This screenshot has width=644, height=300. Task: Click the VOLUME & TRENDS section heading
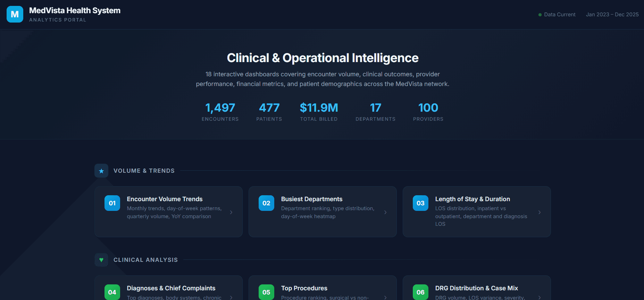tap(144, 171)
